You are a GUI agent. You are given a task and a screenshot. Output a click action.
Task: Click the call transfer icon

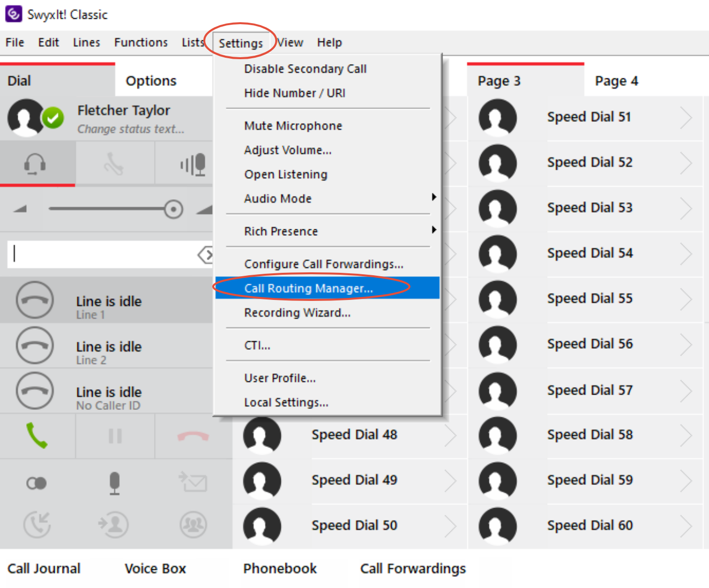click(x=113, y=524)
